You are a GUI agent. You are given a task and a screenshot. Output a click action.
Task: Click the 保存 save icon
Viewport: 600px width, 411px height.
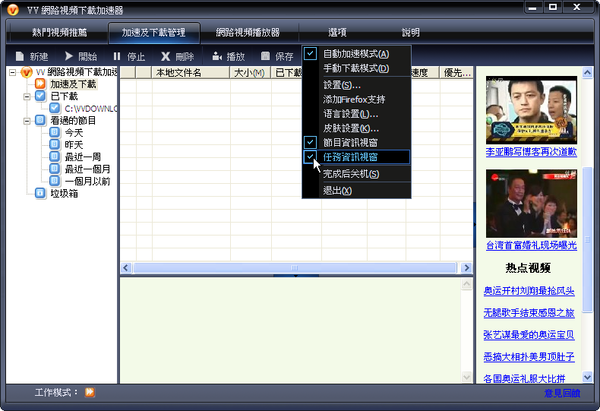click(x=265, y=56)
